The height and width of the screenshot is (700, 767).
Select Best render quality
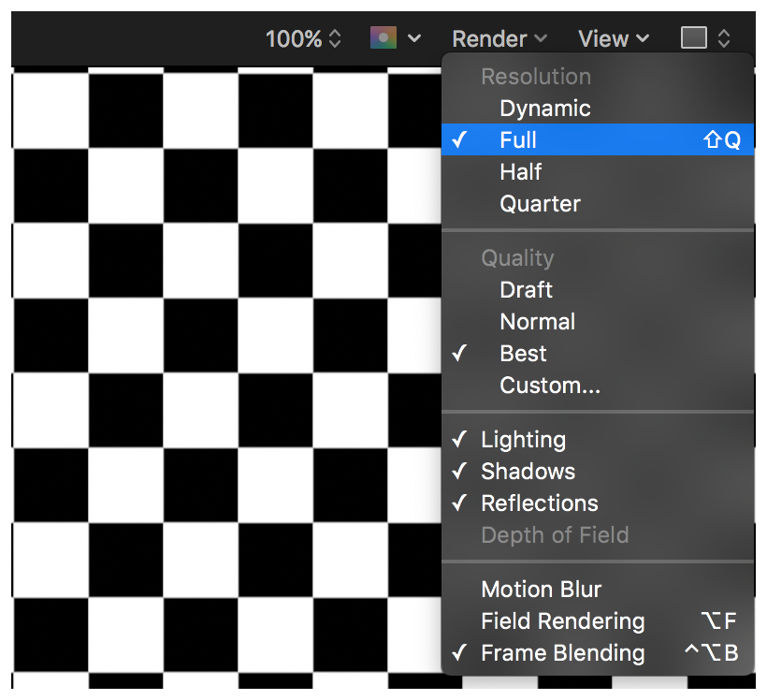click(523, 354)
